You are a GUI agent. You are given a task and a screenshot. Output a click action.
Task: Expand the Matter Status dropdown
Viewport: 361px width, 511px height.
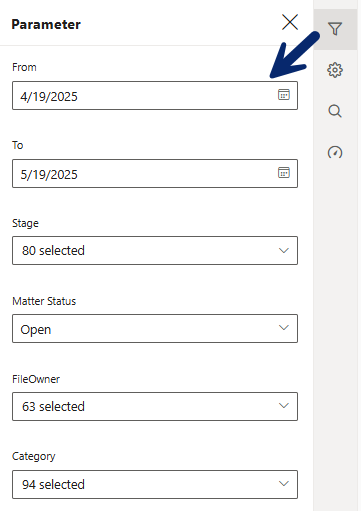[x=155, y=328]
